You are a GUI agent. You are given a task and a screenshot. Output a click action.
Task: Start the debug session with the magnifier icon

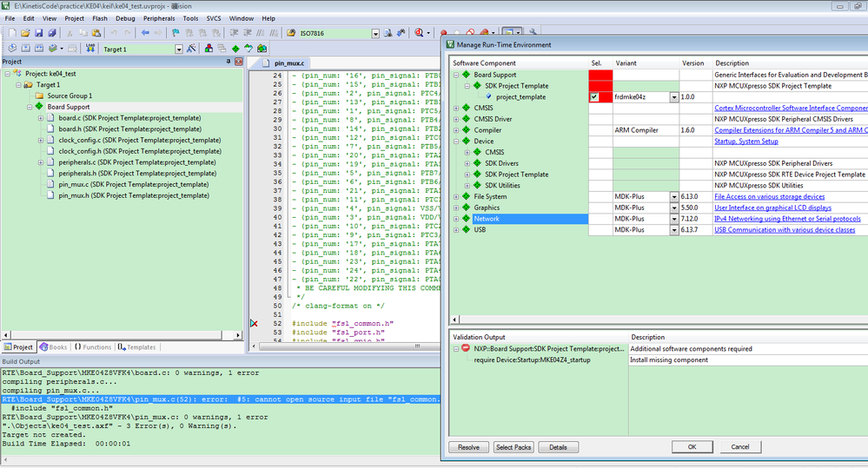419,33
